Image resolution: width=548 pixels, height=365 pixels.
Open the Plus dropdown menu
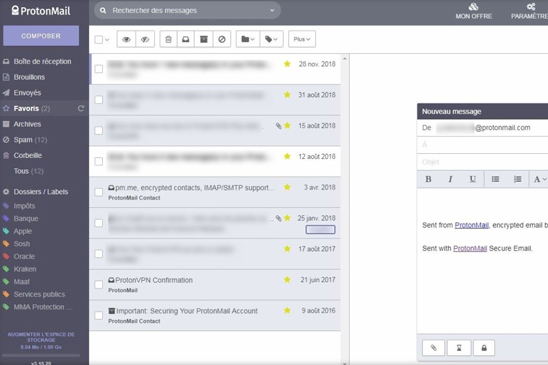click(x=302, y=39)
